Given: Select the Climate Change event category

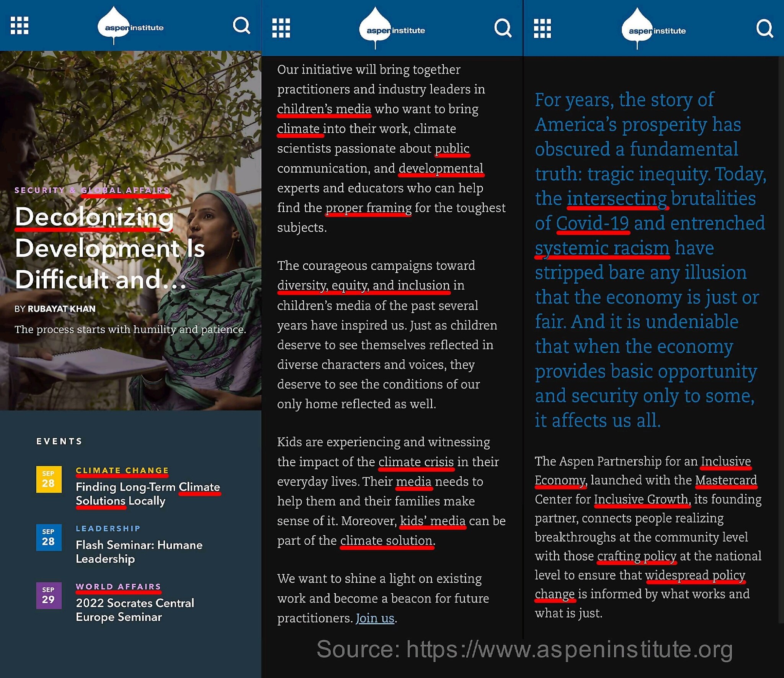Looking at the screenshot, I should click(122, 470).
